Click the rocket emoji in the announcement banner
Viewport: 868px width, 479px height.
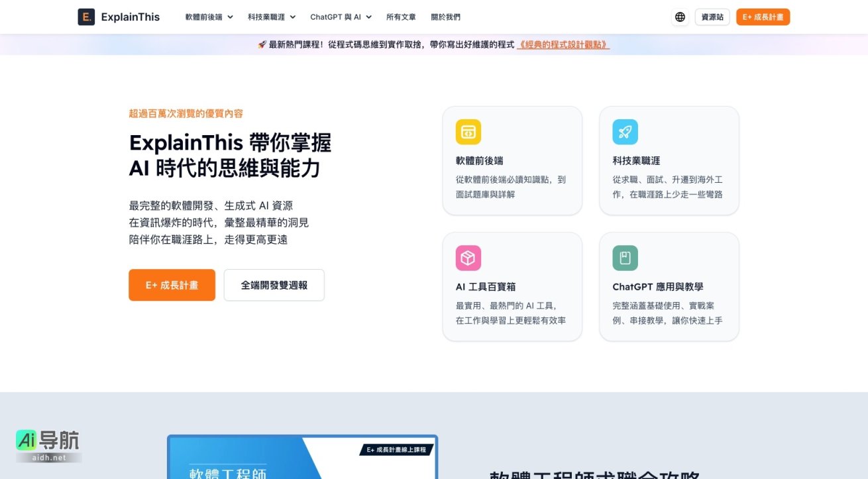[x=261, y=44]
